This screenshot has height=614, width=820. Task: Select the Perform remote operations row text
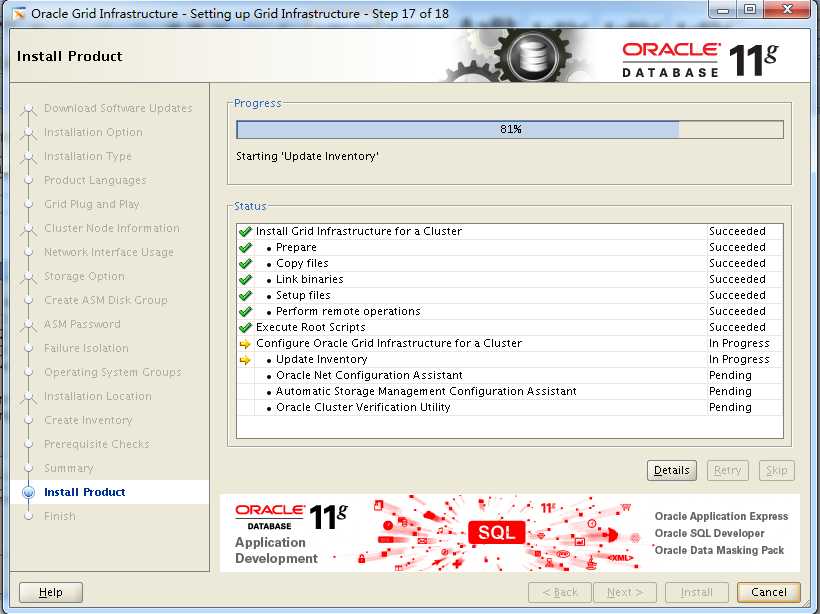click(348, 311)
